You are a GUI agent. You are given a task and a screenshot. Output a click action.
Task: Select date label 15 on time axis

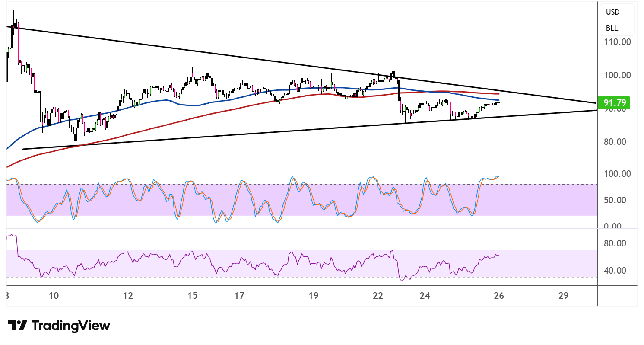(193, 296)
